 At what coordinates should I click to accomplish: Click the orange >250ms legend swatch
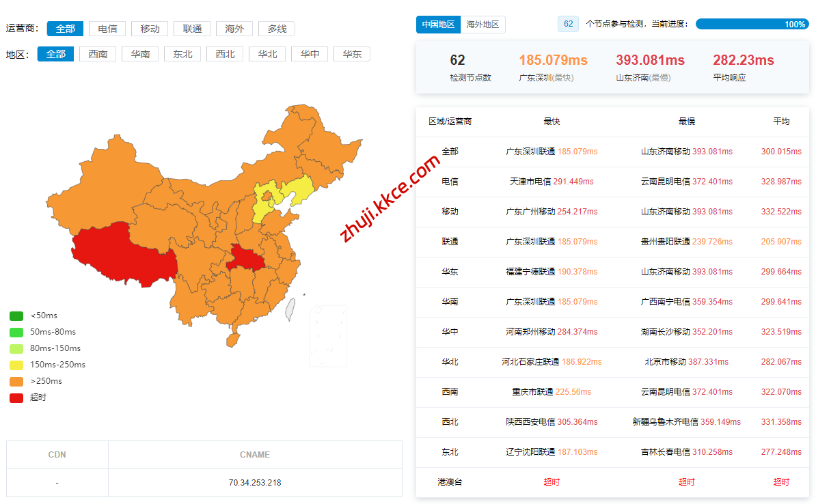16,381
